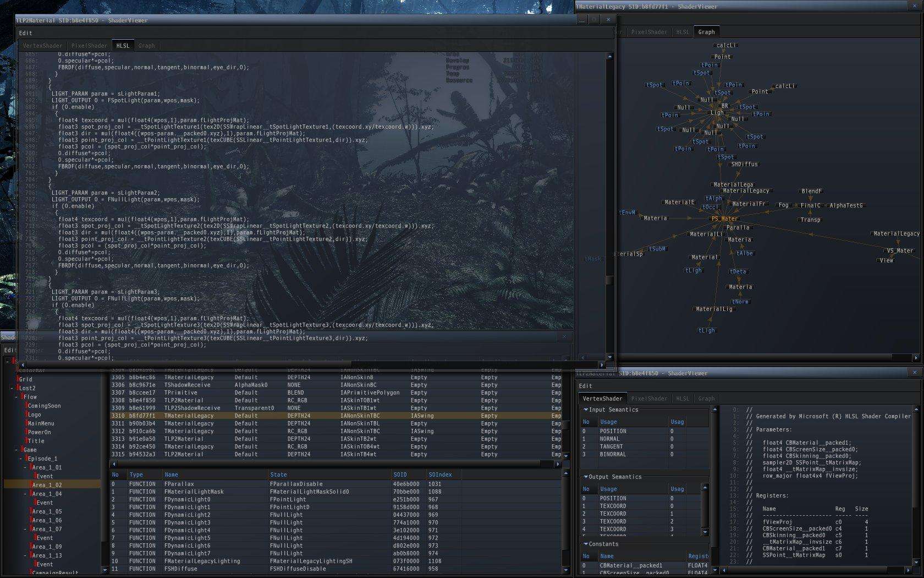
Task: Click scroll-down arrow of HLSL code scrollbar
Action: pyautogui.click(x=609, y=357)
